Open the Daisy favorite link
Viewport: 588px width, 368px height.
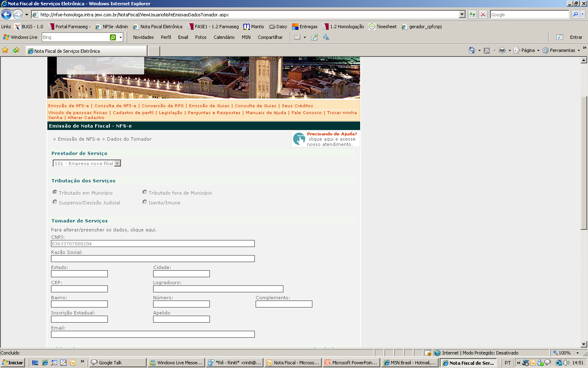tap(278, 27)
